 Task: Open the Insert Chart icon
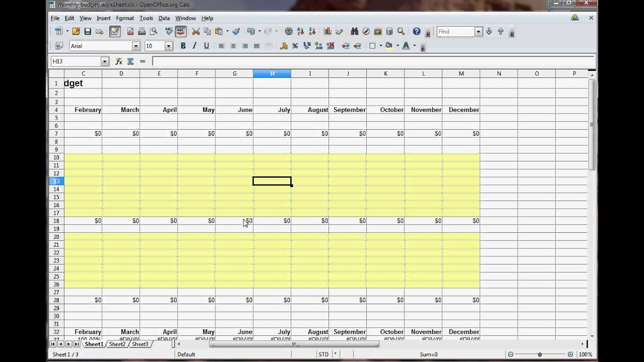point(328,31)
